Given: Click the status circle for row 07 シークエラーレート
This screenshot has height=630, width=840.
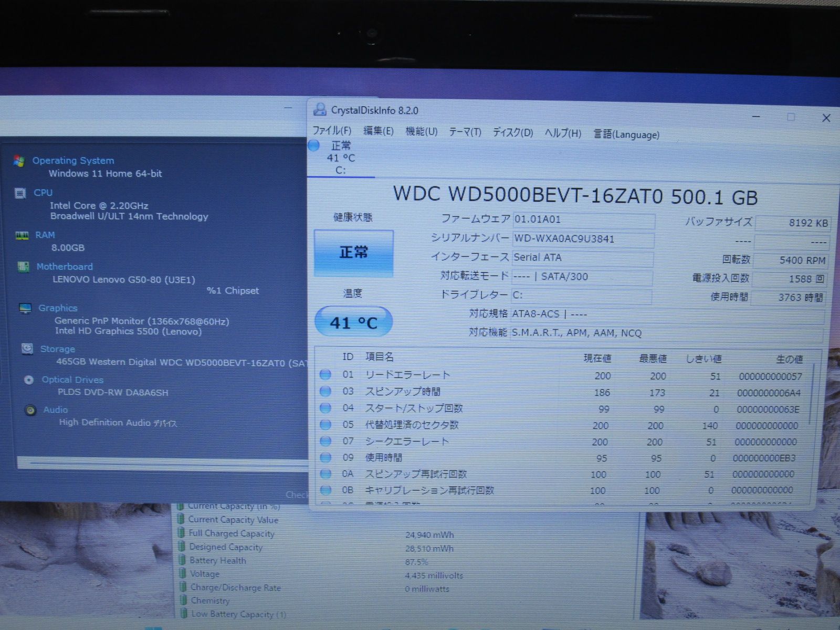Looking at the screenshot, I should coord(325,441).
